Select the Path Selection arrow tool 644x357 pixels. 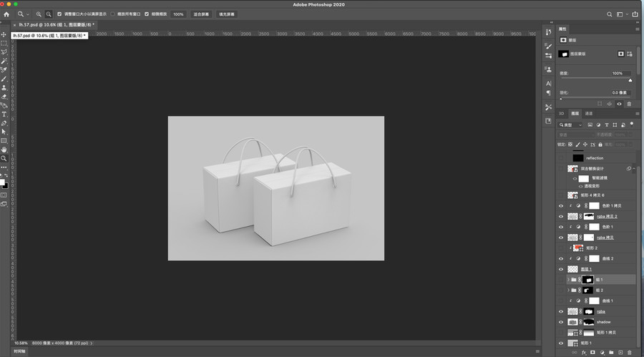click(x=4, y=132)
